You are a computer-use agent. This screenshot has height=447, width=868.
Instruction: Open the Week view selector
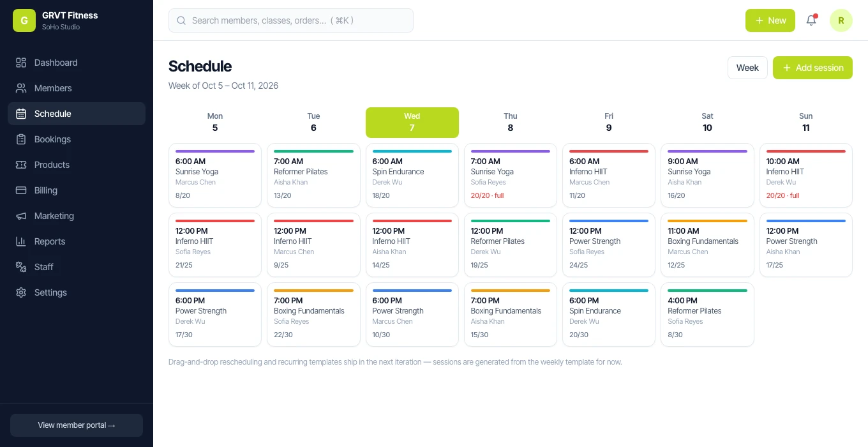click(x=747, y=68)
